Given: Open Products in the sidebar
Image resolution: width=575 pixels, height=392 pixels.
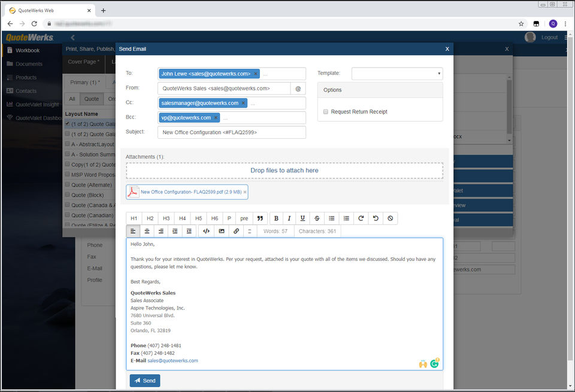Looking at the screenshot, I should (26, 78).
